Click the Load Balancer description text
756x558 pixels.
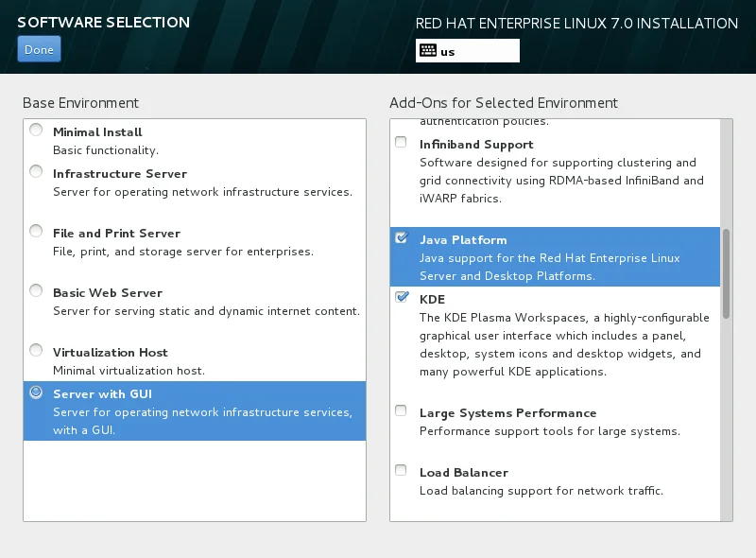(541, 491)
